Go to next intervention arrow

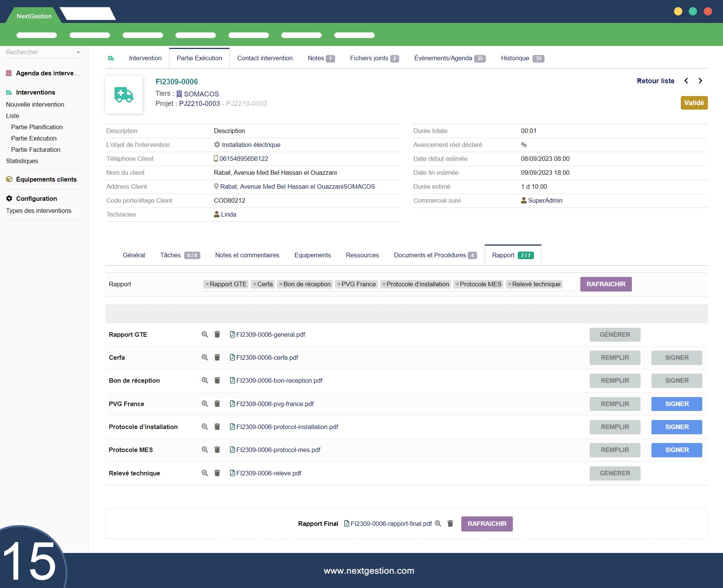(x=700, y=81)
